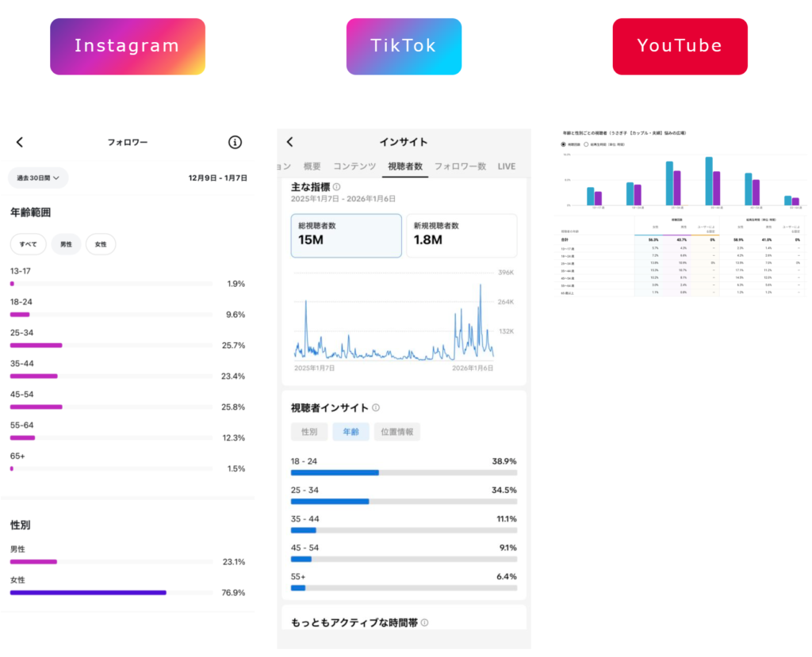Switch to the 概要 tab
This screenshot has width=812, height=657.
pyautogui.click(x=312, y=166)
